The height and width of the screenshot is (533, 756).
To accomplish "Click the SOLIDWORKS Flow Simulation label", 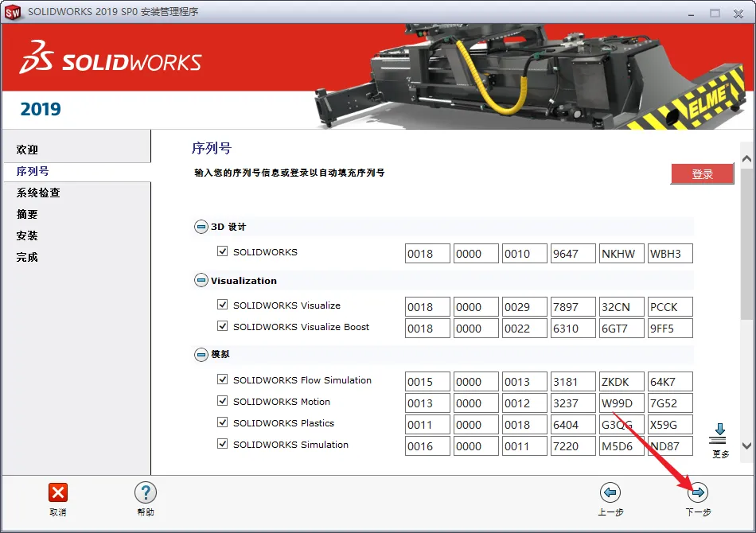I will coord(302,379).
